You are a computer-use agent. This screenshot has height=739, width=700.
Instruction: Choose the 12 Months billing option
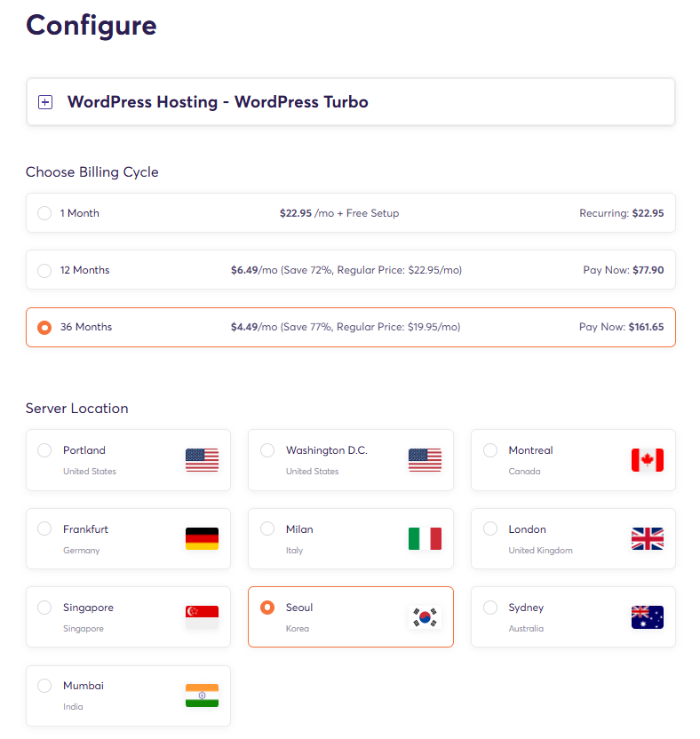point(44,270)
